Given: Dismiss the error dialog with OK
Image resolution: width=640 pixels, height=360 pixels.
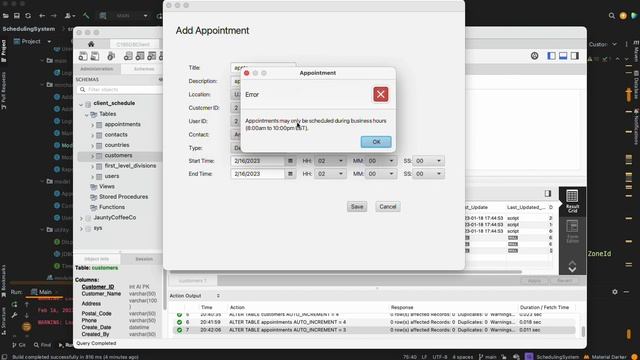Looking at the screenshot, I should (376, 142).
